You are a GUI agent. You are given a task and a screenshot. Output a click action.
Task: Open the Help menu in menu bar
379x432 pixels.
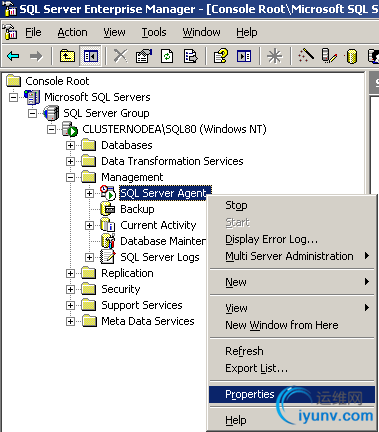pos(247,32)
